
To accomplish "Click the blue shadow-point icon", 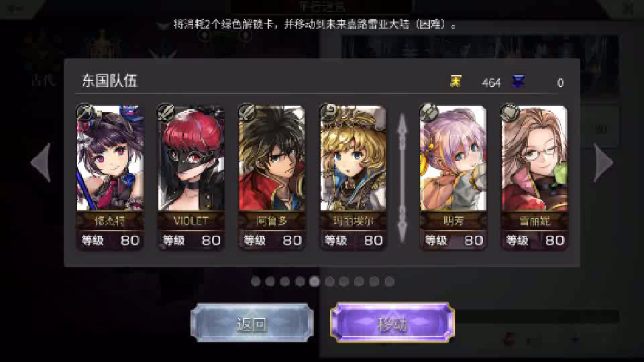I will click(519, 82).
